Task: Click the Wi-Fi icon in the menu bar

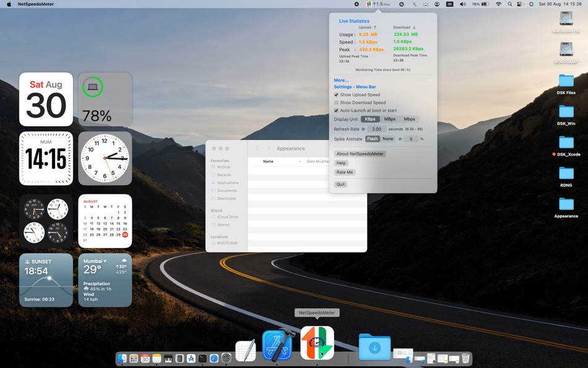Action: (498, 4)
